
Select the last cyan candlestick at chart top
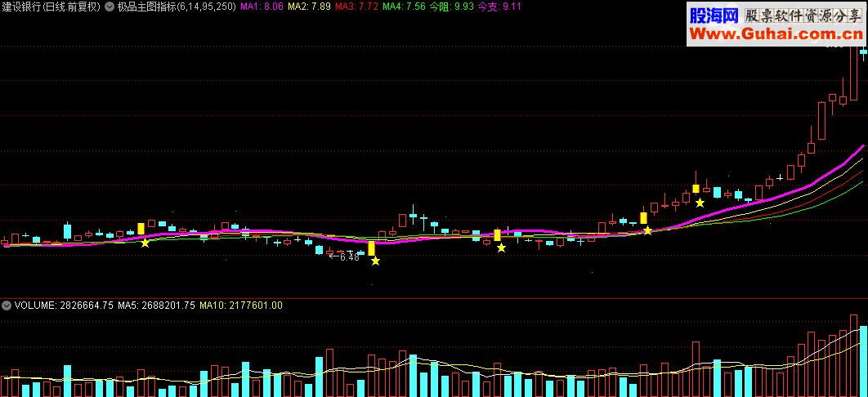coord(863,53)
